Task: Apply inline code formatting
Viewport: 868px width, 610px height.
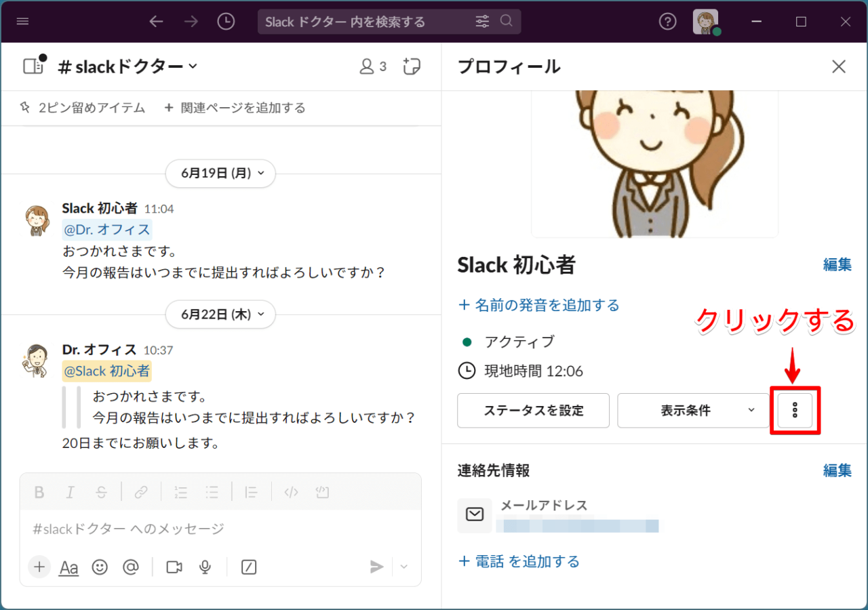Action: click(x=291, y=492)
